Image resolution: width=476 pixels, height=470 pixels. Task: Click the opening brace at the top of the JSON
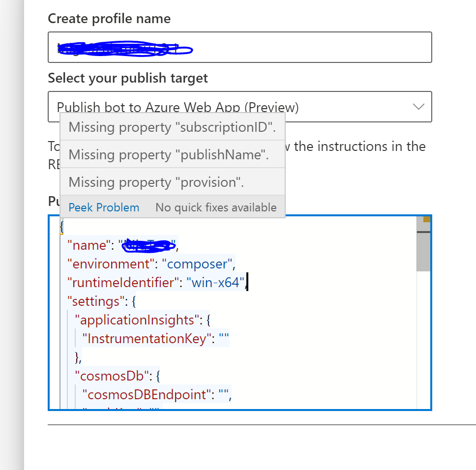(62, 227)
